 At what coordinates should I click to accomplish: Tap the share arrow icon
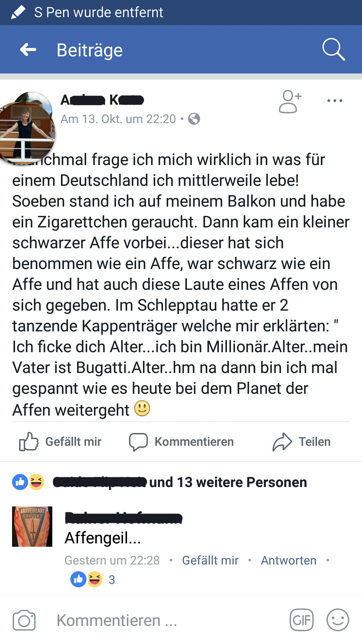tap(282, 442)
